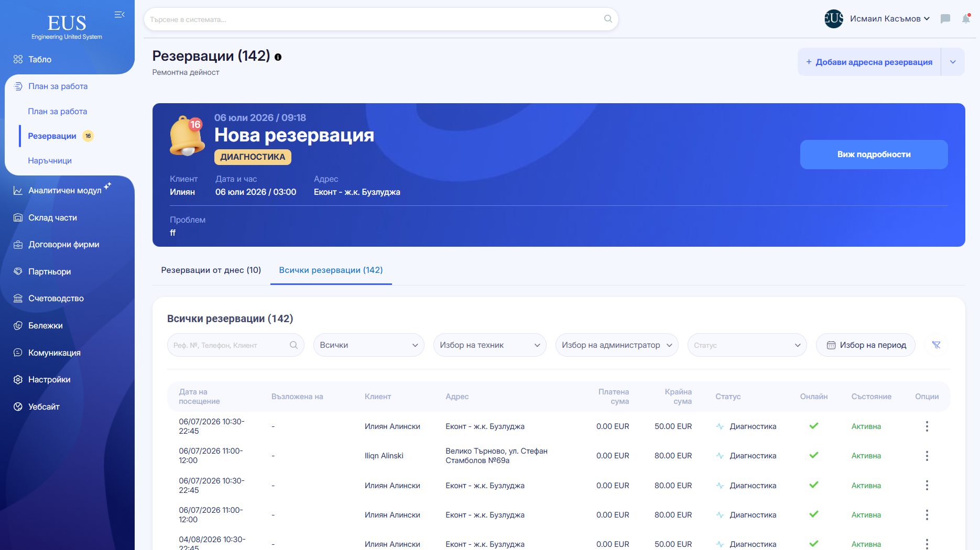Image resolution: width=980 pixels, height=550 pixels.
Task: Open the Всички filter dropdown
Action: (x=369, y=345)
